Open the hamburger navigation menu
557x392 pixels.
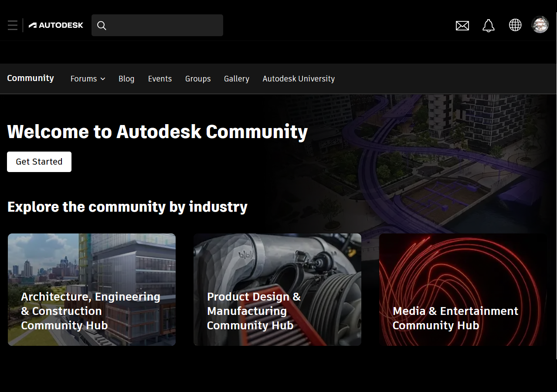[x=12, y=25]
